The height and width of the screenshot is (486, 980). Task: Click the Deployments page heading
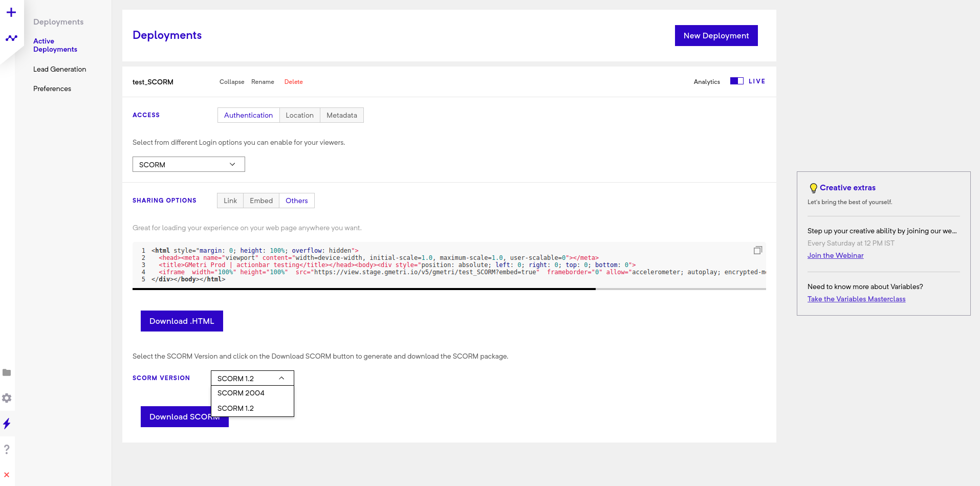167,35
